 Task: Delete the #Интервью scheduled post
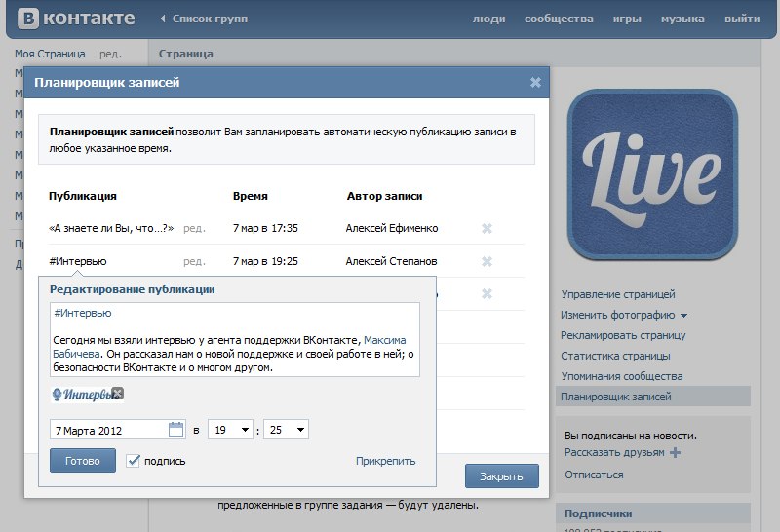coord(487,261)
